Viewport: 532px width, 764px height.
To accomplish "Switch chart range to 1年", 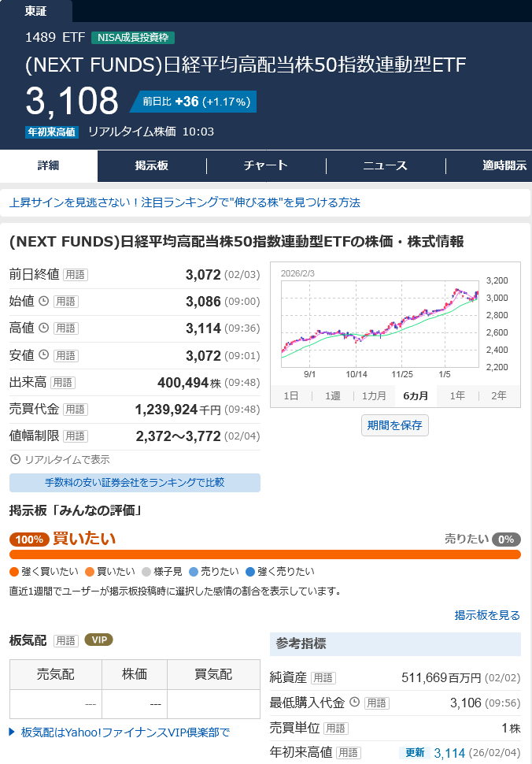I will coord(457,396).
